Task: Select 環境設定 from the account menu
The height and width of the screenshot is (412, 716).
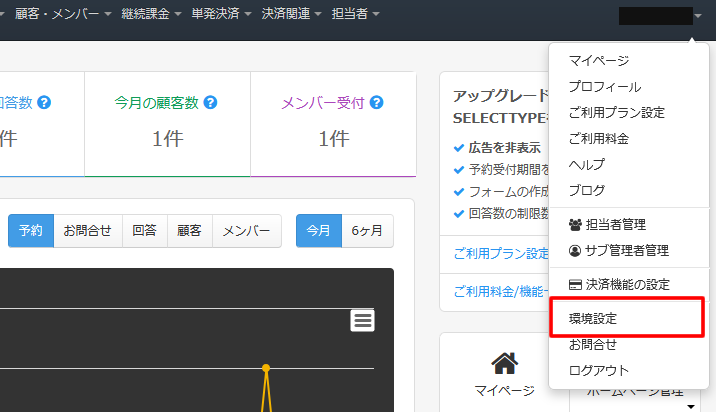Action: (593, 319)
